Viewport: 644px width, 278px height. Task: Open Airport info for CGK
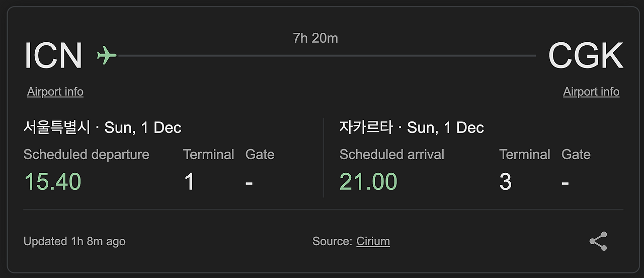tap(591, 92)
